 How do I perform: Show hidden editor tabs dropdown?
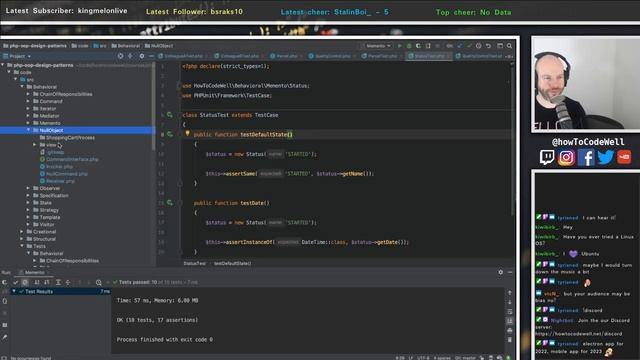(509, 56)
